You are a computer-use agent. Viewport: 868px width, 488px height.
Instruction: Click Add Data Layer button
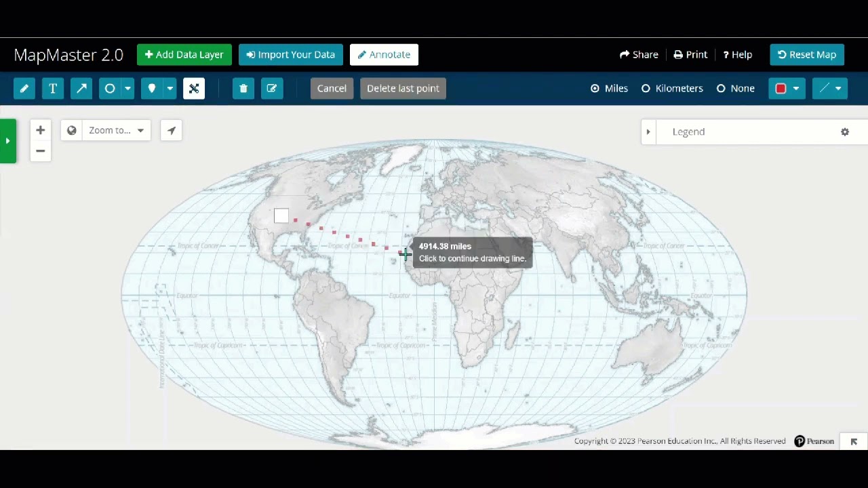tap(184, 55)
